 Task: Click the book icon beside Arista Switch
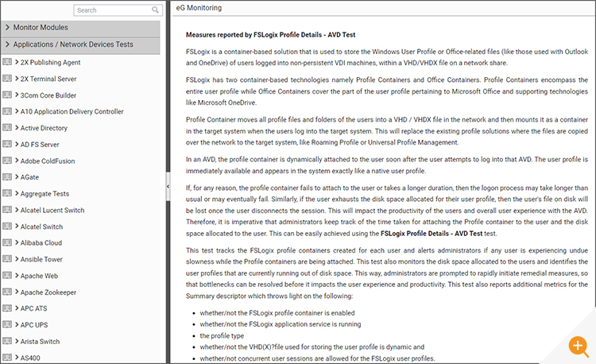click(7, 341)
